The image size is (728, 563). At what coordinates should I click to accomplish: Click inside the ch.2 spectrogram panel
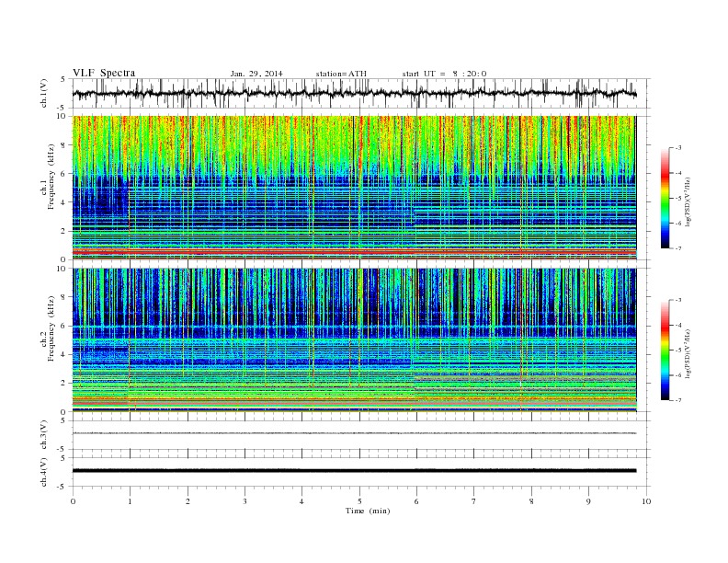[x=354, y=339]
